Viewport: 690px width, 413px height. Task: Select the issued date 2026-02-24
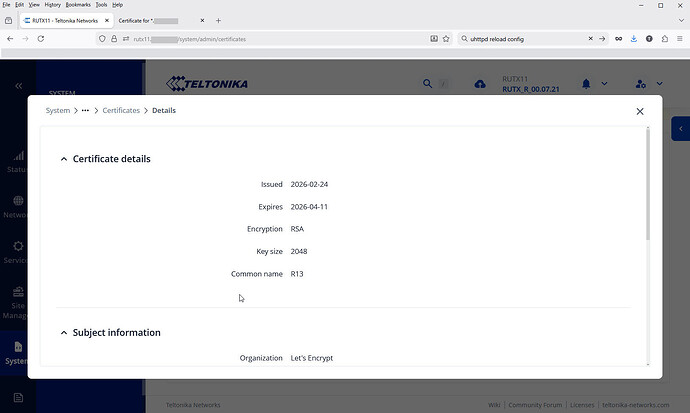[309, 184]
